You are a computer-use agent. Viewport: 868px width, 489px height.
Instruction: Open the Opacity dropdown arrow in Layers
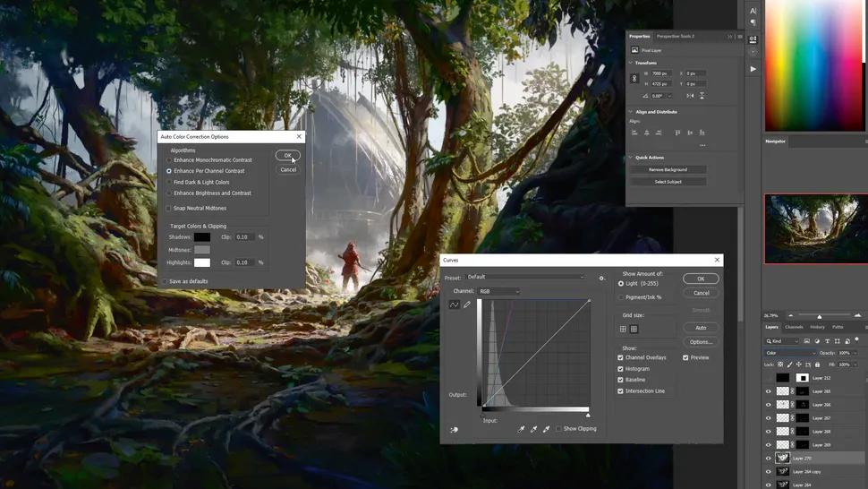(x=855, y=353)
